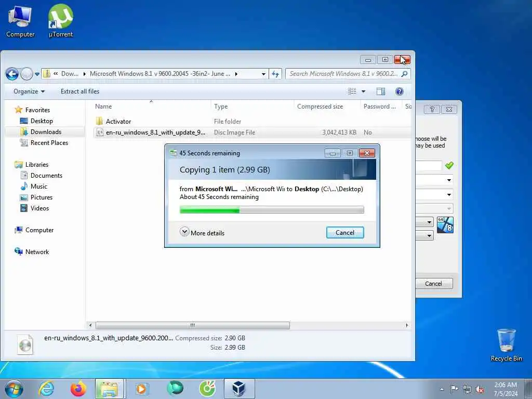Cancel the file copy operation
This screenshot has height=399, width=532.
point(345,233)
